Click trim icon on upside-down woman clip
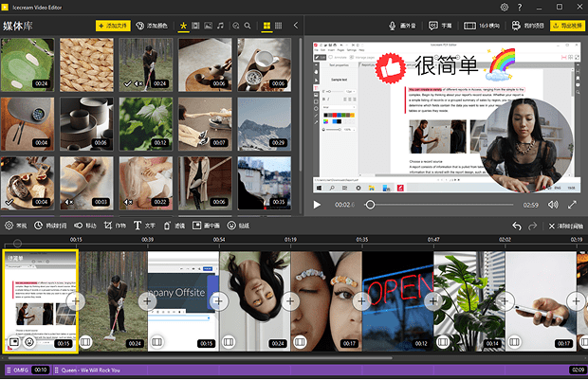The width and height of the screenshot is (588, 380). [x=229, y=342]
